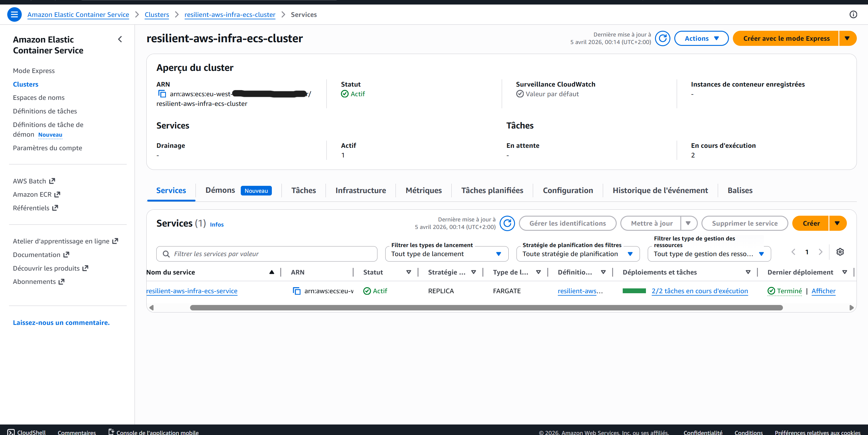This screenshot has height=435, width=868.
Task: Click the info circle icon top right
Action: coord(853,14)
